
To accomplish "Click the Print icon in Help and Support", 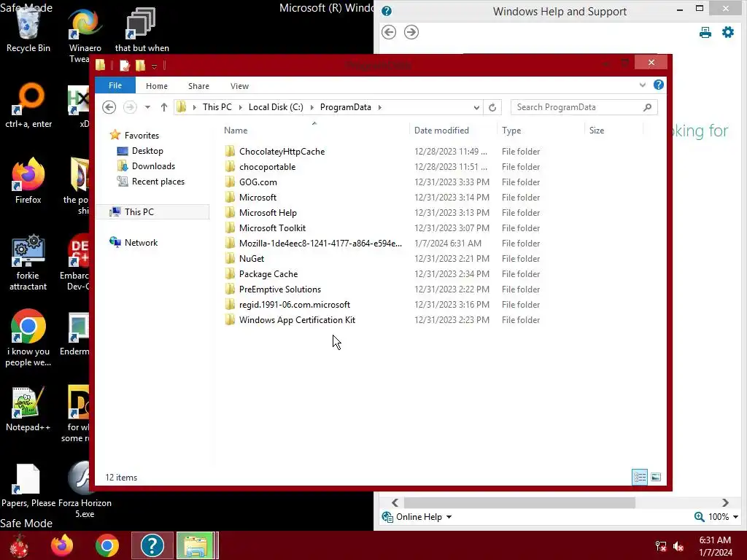I will pos(705,32).
